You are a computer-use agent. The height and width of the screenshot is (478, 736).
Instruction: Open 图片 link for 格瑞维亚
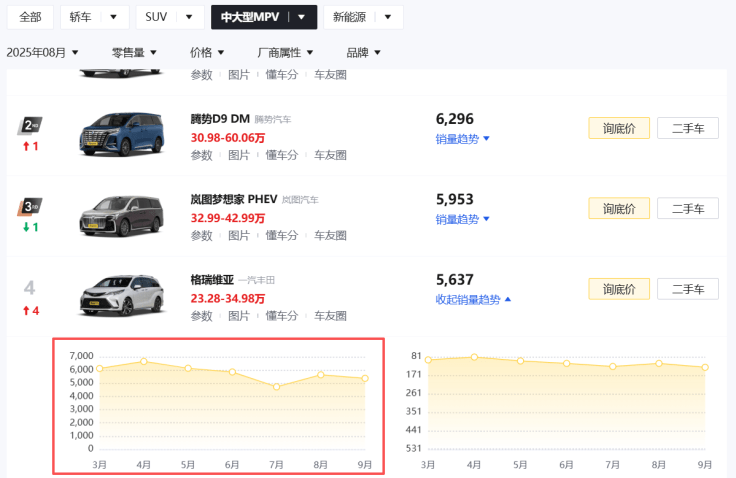238,316
